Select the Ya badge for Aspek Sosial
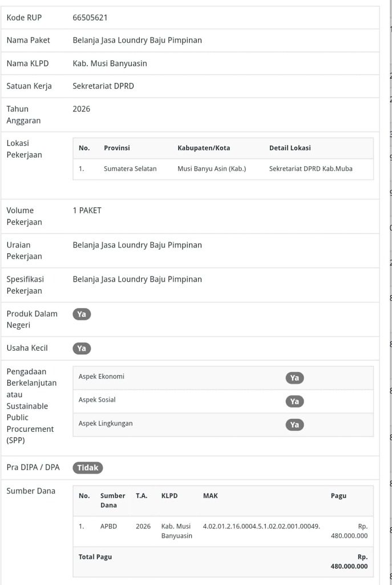392x585 pixels. (294, 402)
